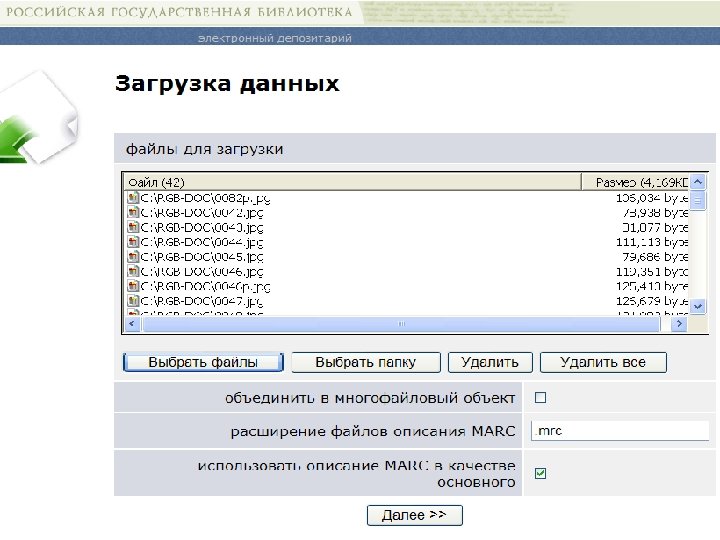Select file C:\RGB-DOC\0044.jpg
720x540 pixels.
[x=202, y=242]
